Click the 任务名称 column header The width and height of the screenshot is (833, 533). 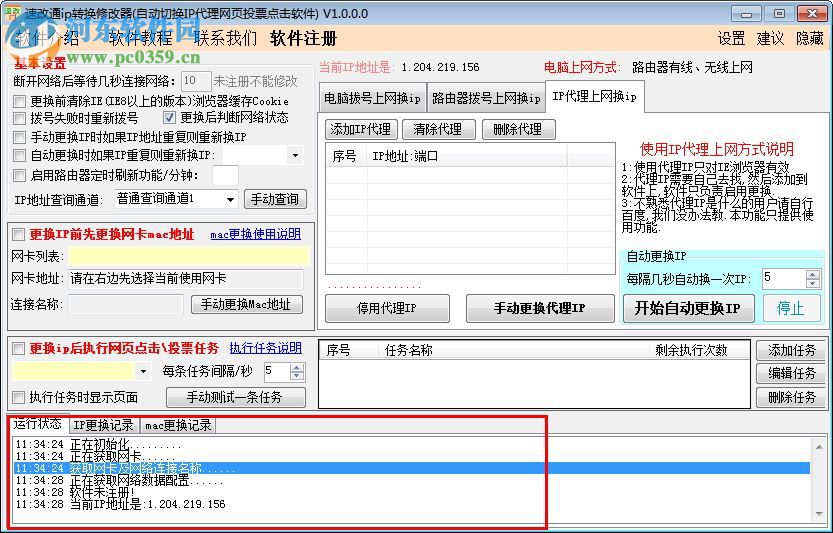[513, 350]
